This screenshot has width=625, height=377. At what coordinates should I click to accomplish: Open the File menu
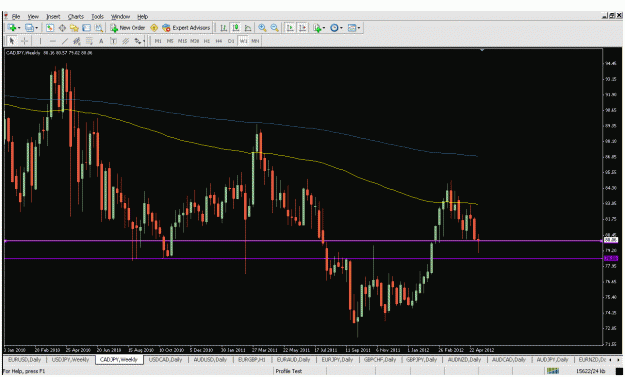[16, 17]
